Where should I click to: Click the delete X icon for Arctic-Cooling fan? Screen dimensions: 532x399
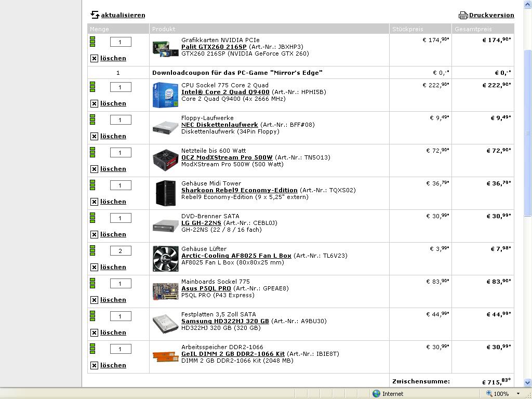pyautogui.click(x=95, y=268)
